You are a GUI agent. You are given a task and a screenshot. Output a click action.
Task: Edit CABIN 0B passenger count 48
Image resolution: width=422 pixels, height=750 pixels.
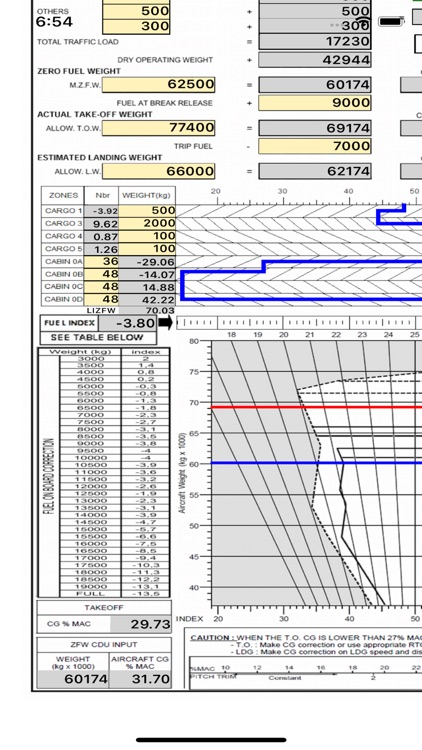pos(101,274)
